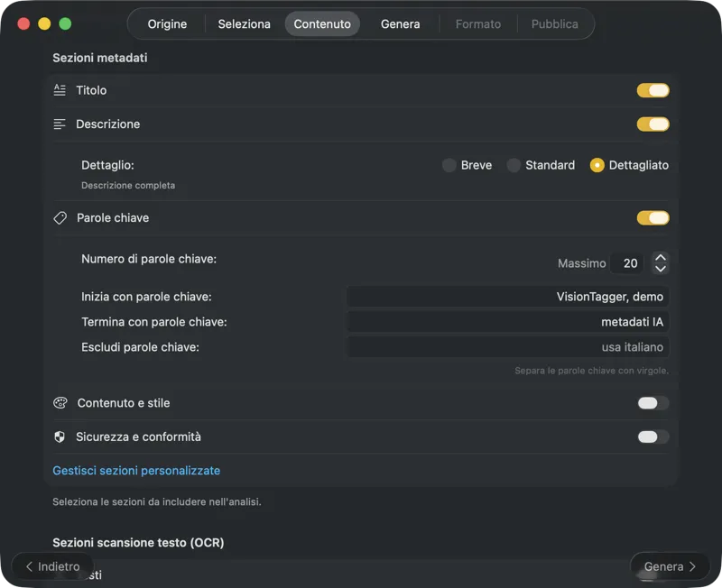Switch to the Origine tab
722x588 pixels.
coord(166,24)
